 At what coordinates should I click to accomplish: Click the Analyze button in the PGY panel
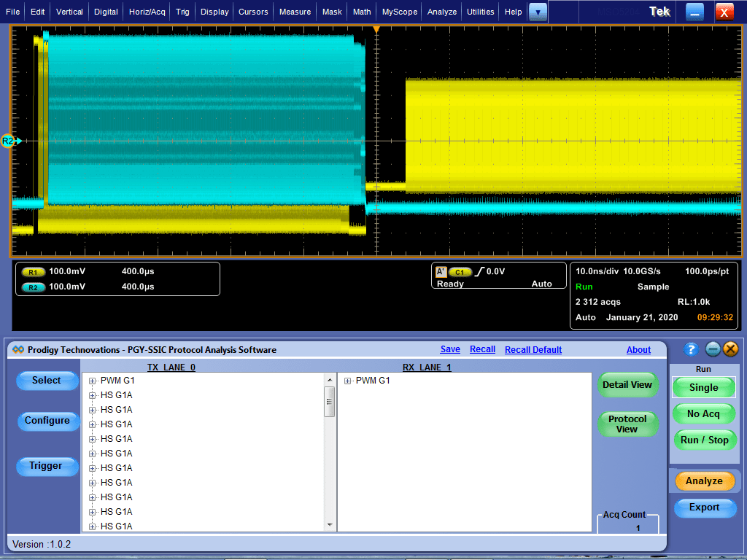[x=705, y=481]
